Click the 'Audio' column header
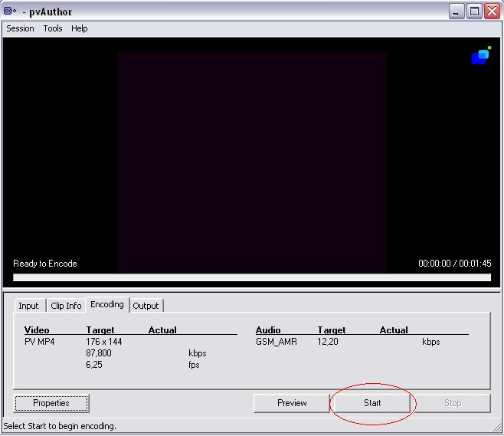 (268, 330)
